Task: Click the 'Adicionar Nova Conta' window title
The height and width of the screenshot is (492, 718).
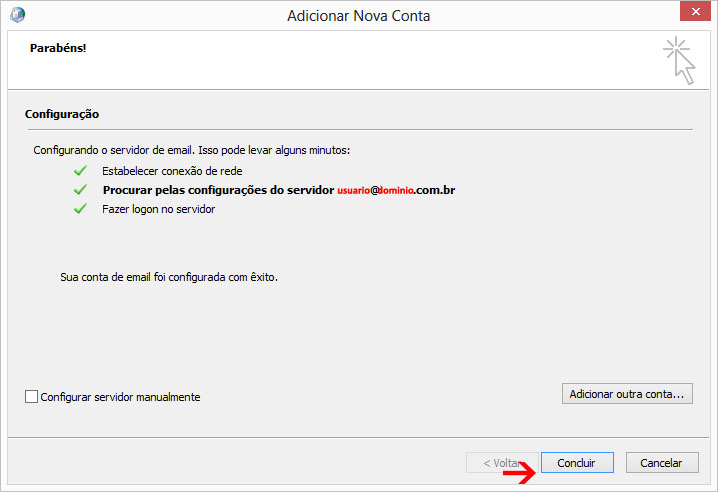Action: [x=359, y=16]
